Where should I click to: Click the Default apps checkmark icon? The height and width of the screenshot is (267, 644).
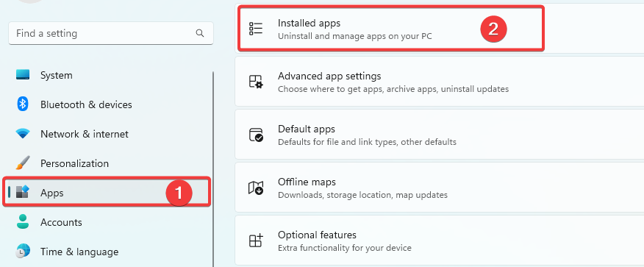[255, 135]
